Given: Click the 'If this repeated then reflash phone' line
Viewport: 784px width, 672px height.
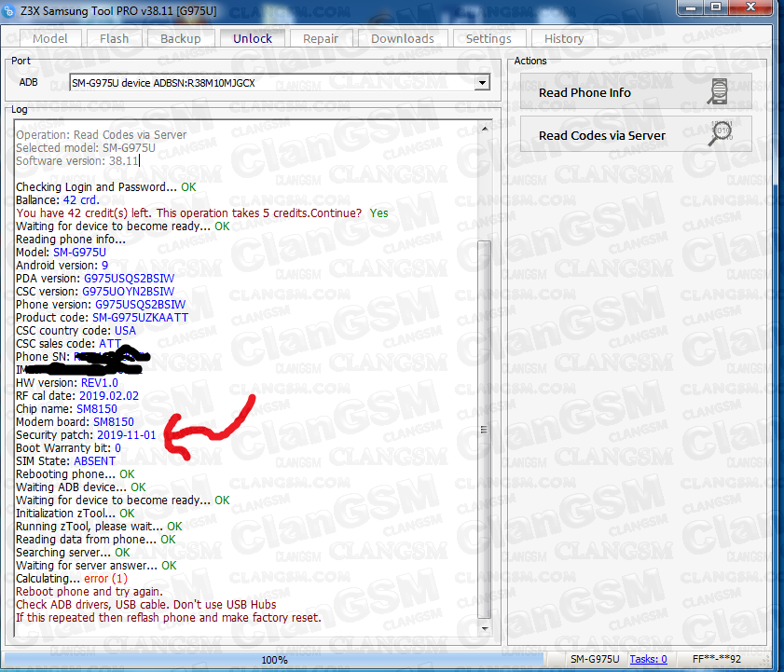Looking at the screenshot, I should pos(169,618).
